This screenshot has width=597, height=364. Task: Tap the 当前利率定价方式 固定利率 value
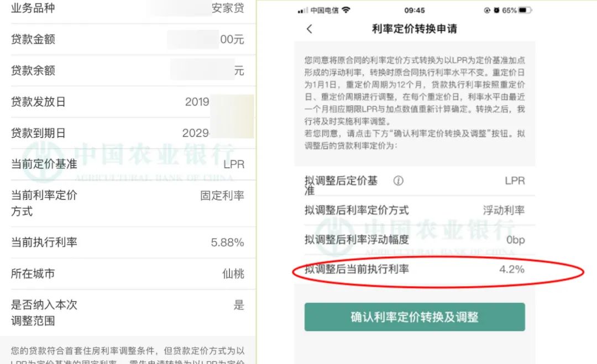(222, 196)
